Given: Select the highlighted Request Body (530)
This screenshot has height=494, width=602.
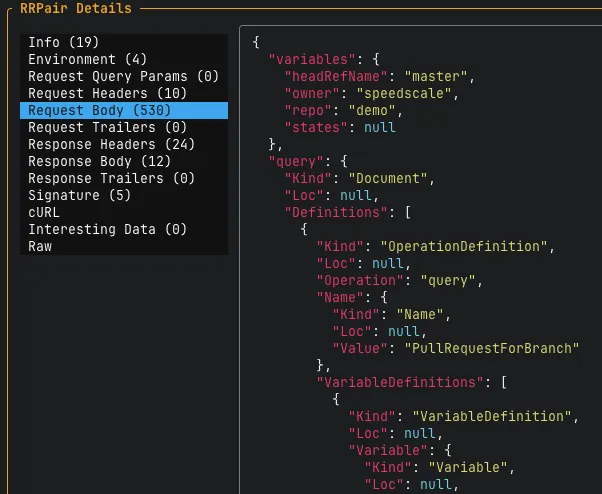Looking at the screenshot, I should tap(124, 111).
